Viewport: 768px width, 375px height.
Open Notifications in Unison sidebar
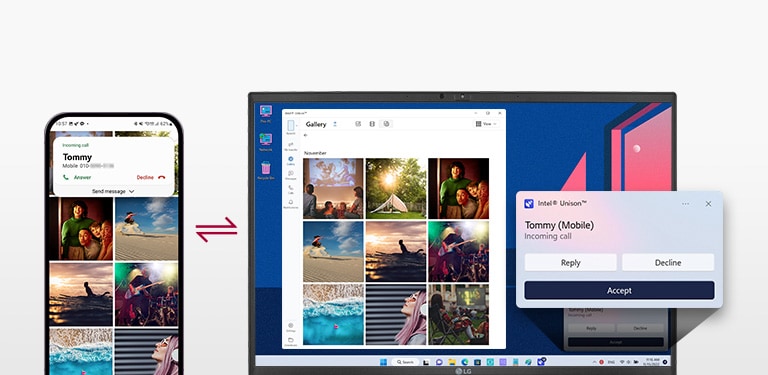(x=291, y=203)
